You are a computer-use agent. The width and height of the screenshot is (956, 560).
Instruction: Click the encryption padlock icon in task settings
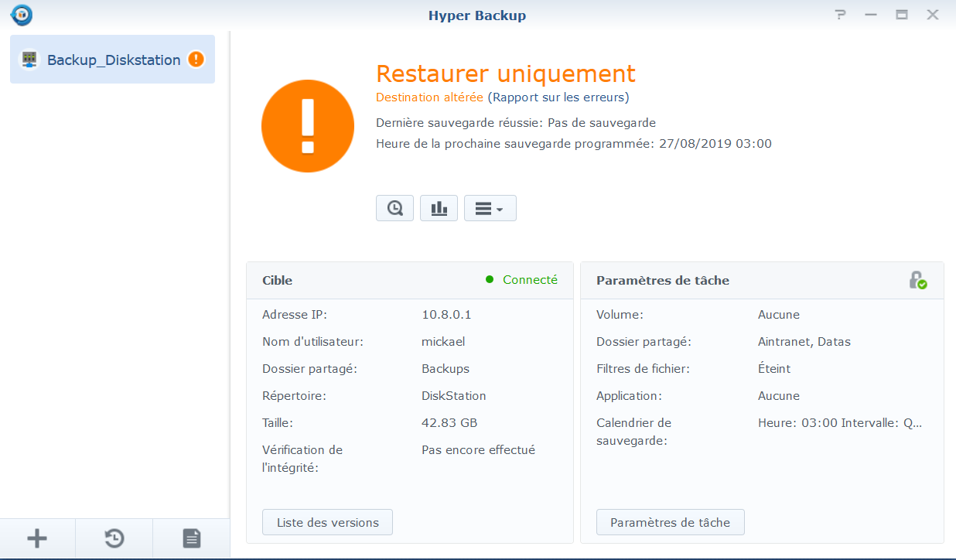(917, 280)
